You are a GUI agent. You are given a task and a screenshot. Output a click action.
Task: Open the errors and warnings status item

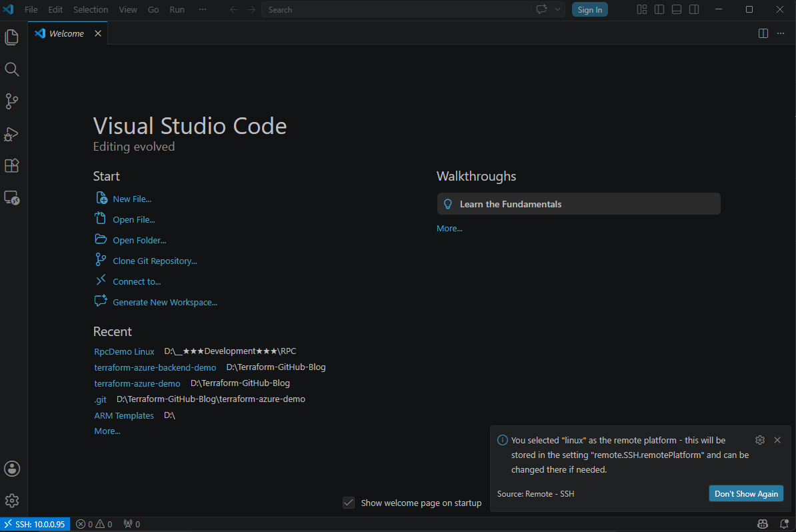[x=95, y=524]
